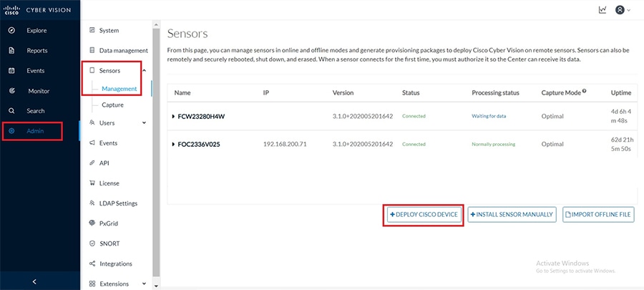The image size is (644, 290).
Task: Open the user account menu in header
Action: pyautogui.click(x=623, y=10)
